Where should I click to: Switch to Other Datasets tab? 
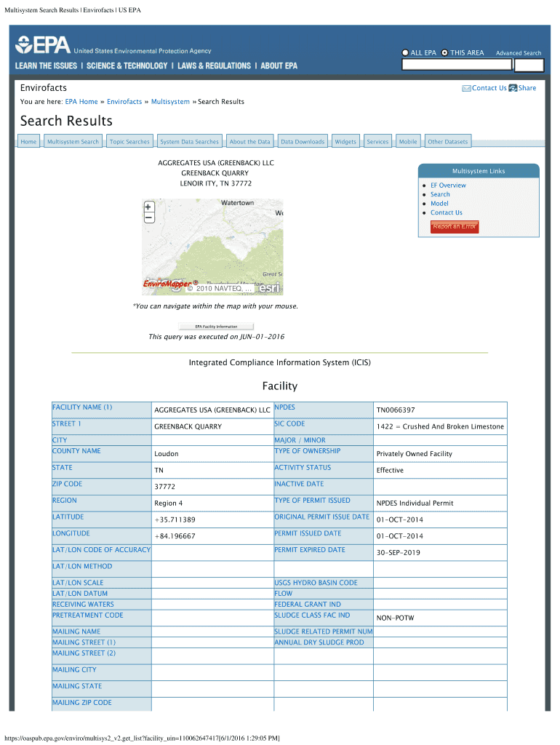[447, 142]
